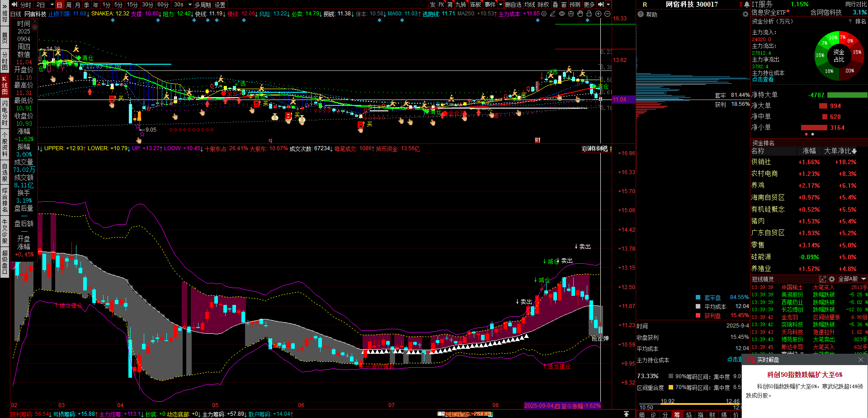The width and height of the screenshot is (868, 418).
Task: Click the collapse arrow icon before 分时
Action: (15, 5)
